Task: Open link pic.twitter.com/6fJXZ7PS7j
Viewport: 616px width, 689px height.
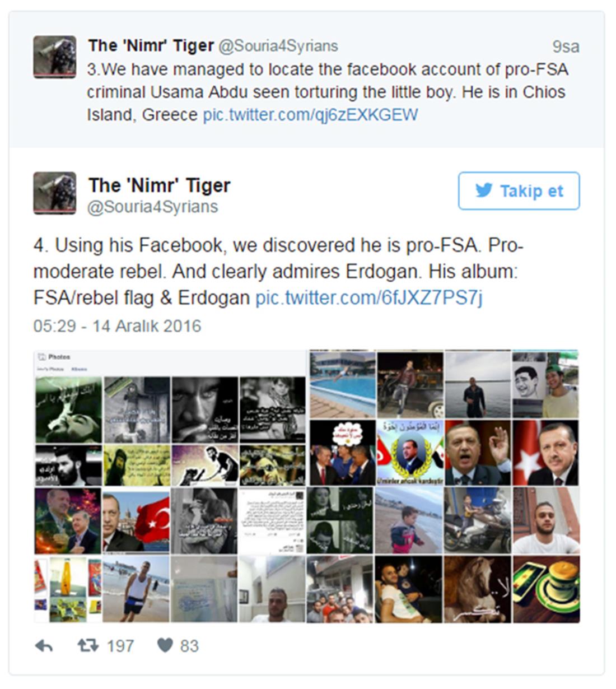Action: 369,297
